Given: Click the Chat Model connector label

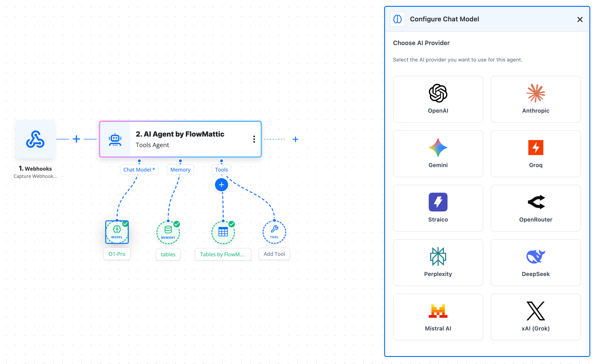Looking at the screenshot, I should (x=139, y=170).
